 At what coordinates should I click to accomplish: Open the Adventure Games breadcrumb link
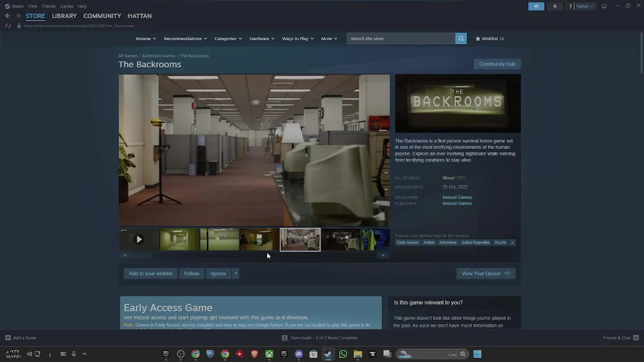158,56
